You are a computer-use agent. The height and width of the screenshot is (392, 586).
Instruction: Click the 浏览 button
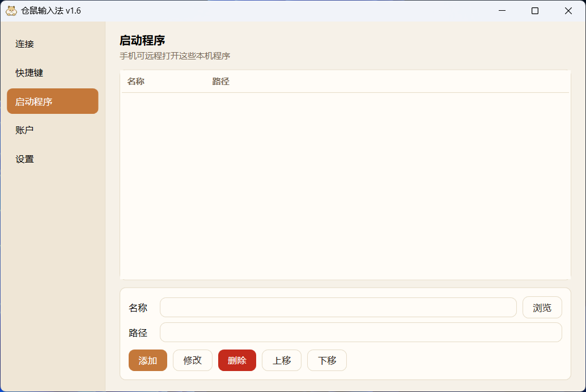[x=542, y=308]
